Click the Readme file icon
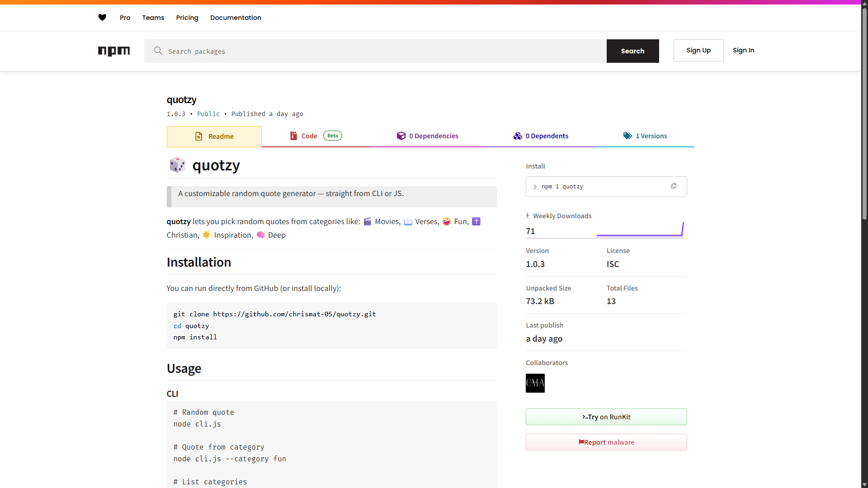 point(198,136)
